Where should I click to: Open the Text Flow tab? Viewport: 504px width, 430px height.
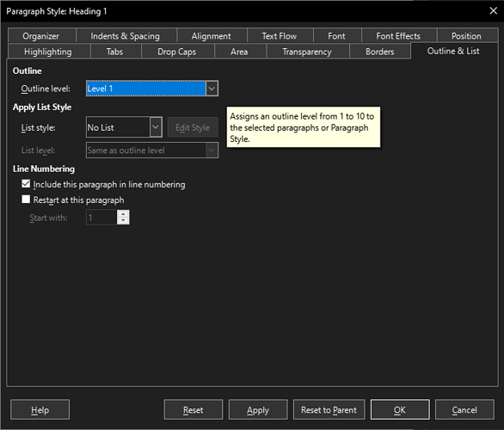pyautogui.click(x=280, y=35)
